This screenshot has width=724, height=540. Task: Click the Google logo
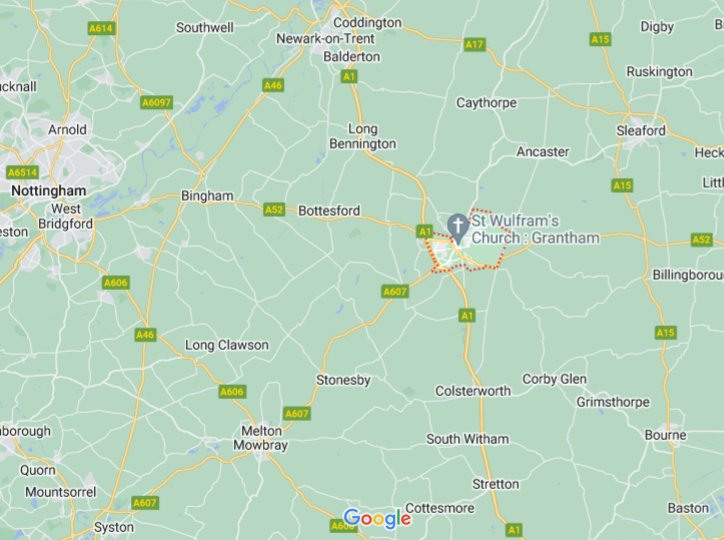(377, 519)
